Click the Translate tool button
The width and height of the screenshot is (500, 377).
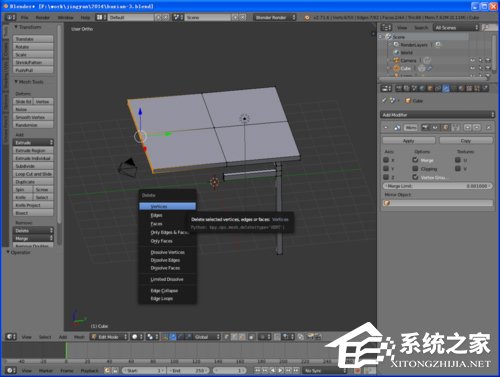coord(33,39)
